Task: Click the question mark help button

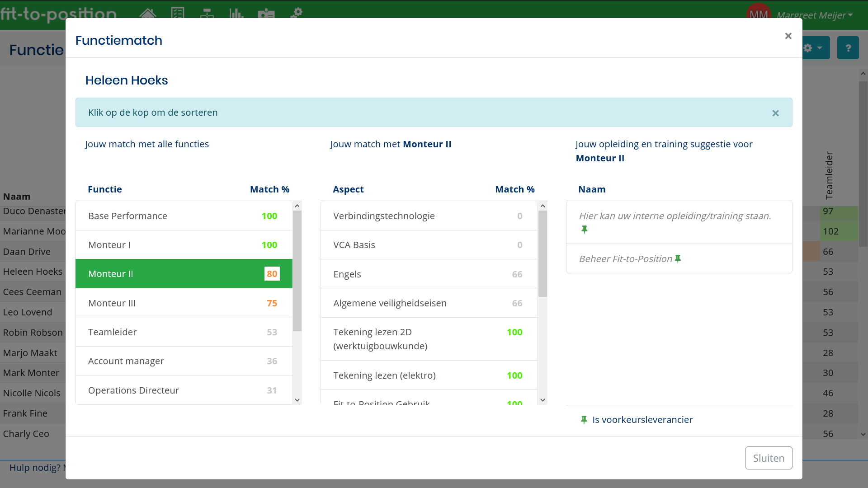Action: (848, 48)
